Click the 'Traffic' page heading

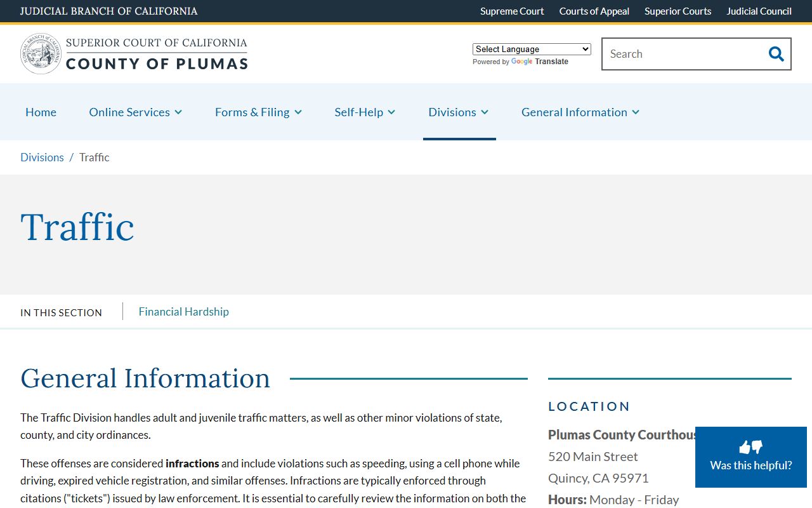(77, 227)
